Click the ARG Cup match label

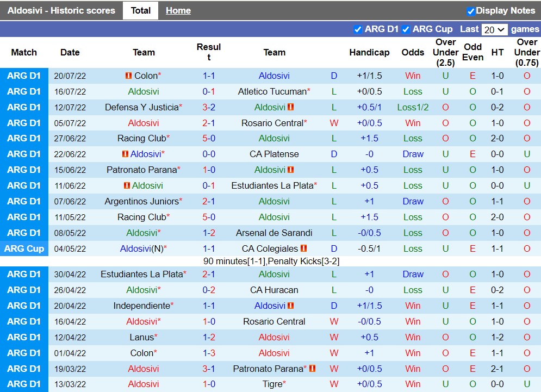(24, 249)
